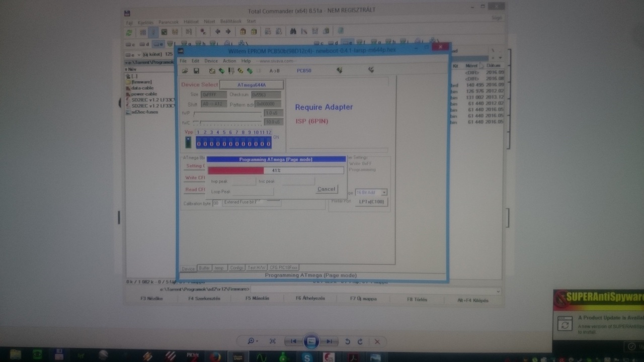The height and width of the screenshot is (362, 644).
Task: Open the Action menu in Willem EPROM
Action: (x=229, y=61)
